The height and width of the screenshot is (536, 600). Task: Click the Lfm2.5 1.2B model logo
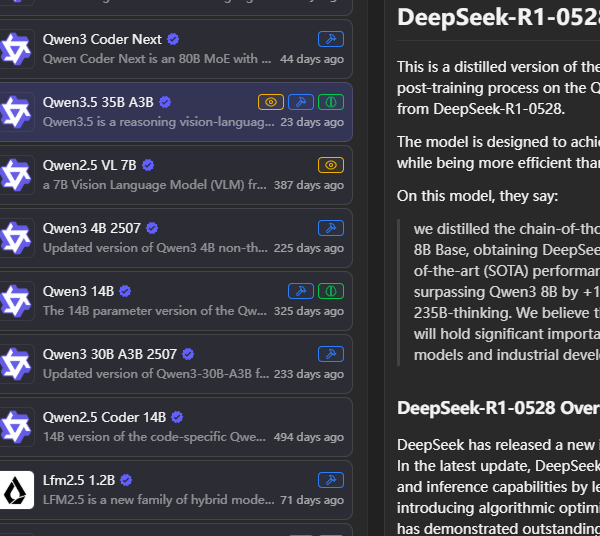16,489
